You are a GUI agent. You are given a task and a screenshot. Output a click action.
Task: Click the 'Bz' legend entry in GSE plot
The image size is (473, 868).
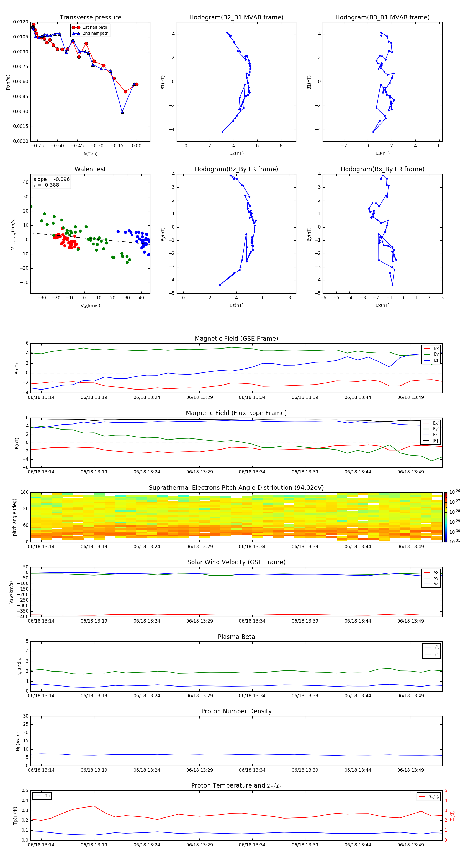431,360
